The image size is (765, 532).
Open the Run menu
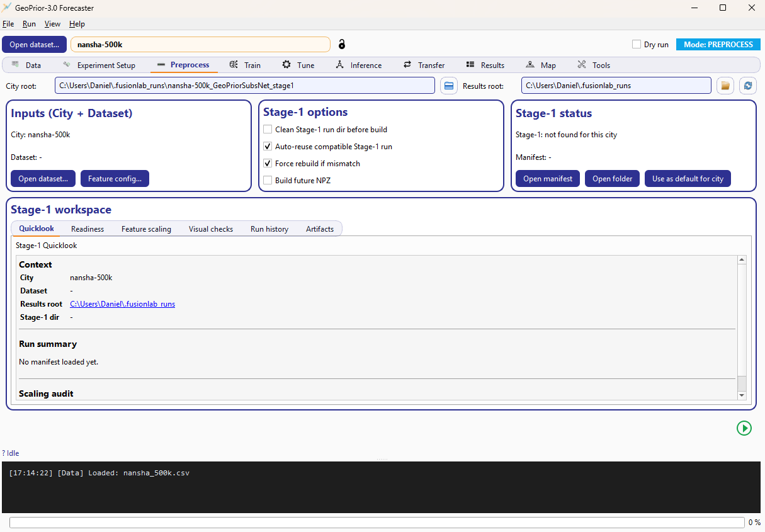(x=29, y=24)
